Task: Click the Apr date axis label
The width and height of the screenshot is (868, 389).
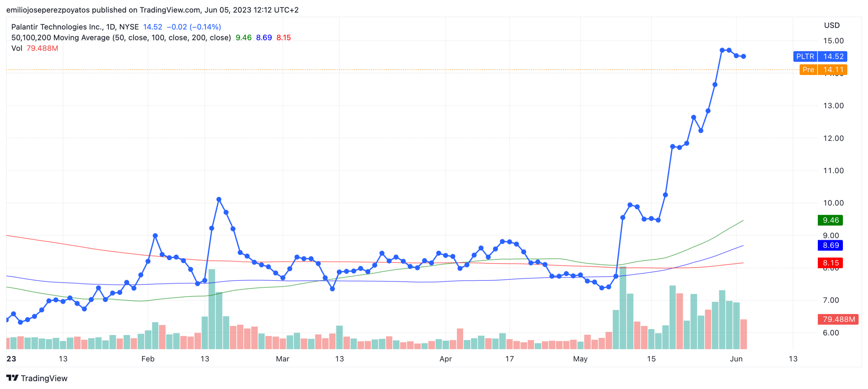Action: 446,359
